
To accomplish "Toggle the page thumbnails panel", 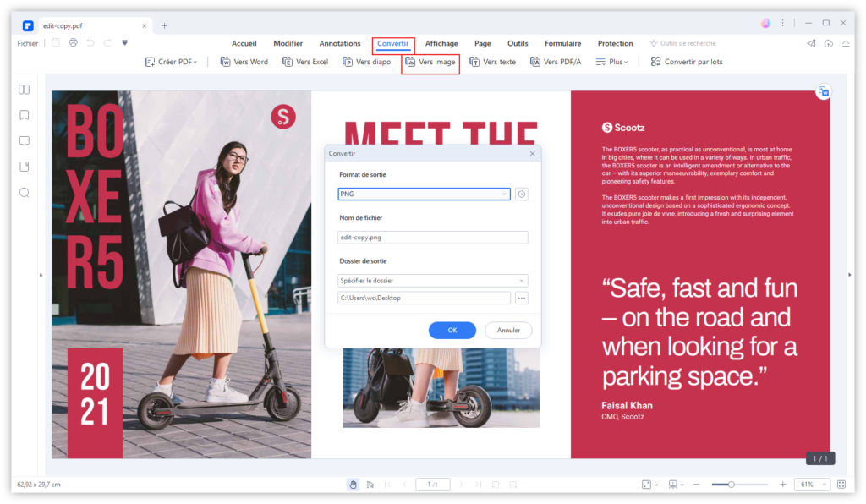I will [25, 90].
